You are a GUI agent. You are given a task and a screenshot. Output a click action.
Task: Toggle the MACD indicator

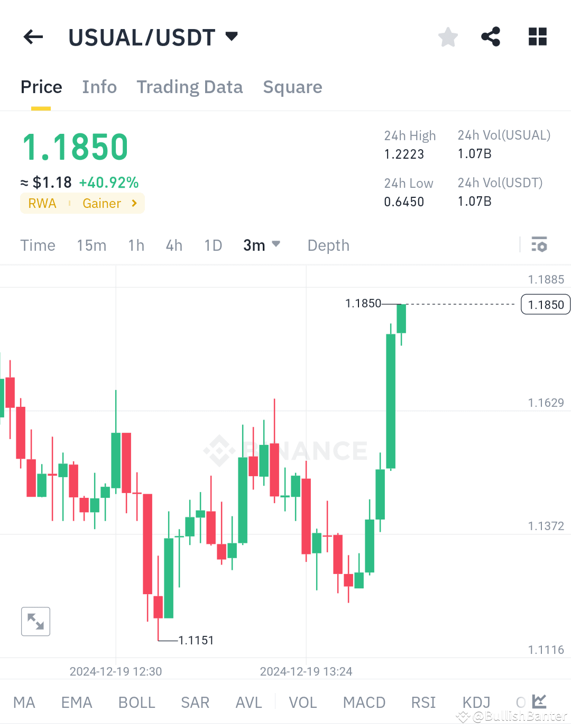click(364, 702)
